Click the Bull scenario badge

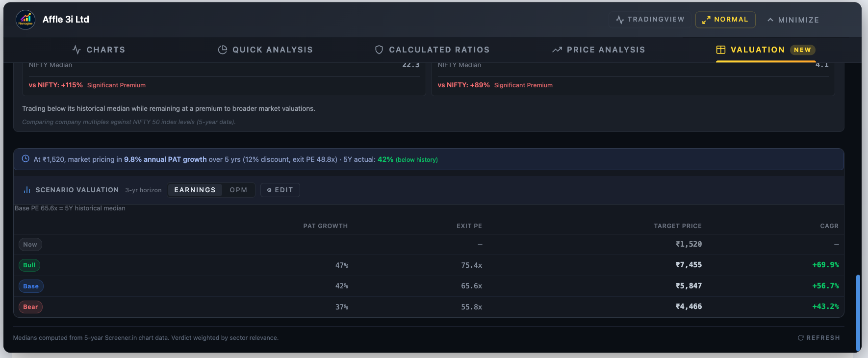(29, 265)
